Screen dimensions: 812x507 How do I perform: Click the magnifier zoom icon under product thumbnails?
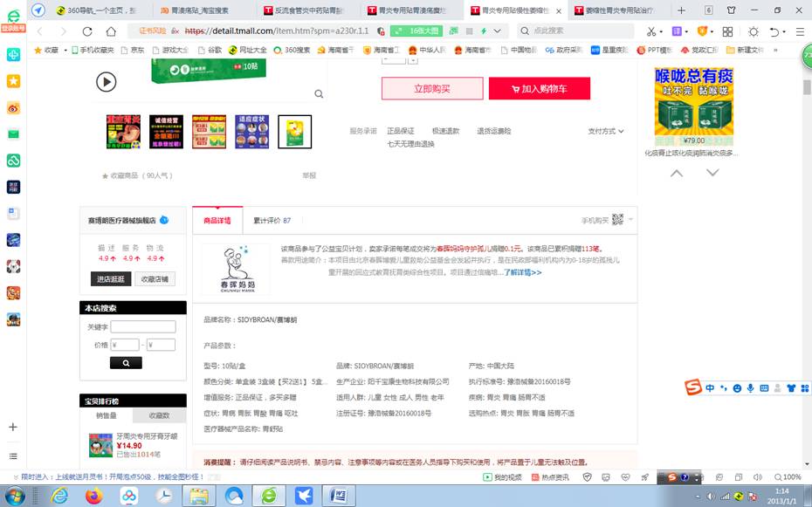[x=319, y=93]
